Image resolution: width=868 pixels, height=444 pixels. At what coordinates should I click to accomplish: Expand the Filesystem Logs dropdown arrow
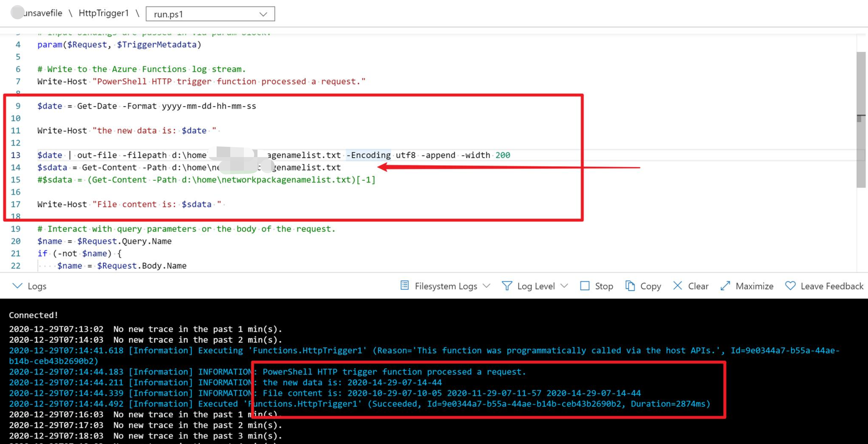click(486, 286)
